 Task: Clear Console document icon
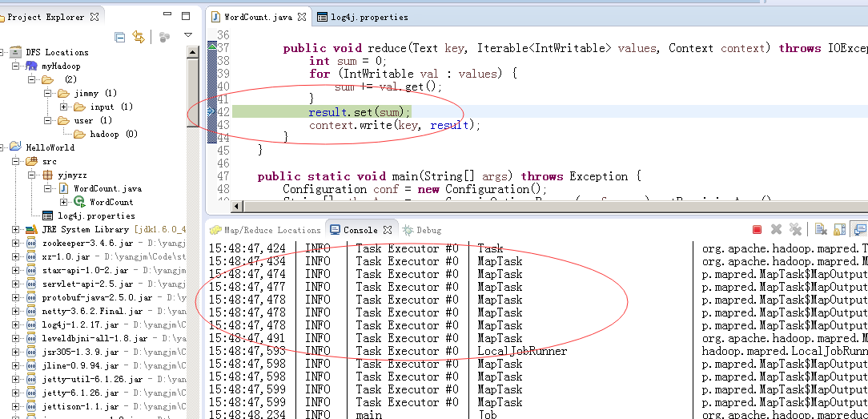(x=821, y=229)
